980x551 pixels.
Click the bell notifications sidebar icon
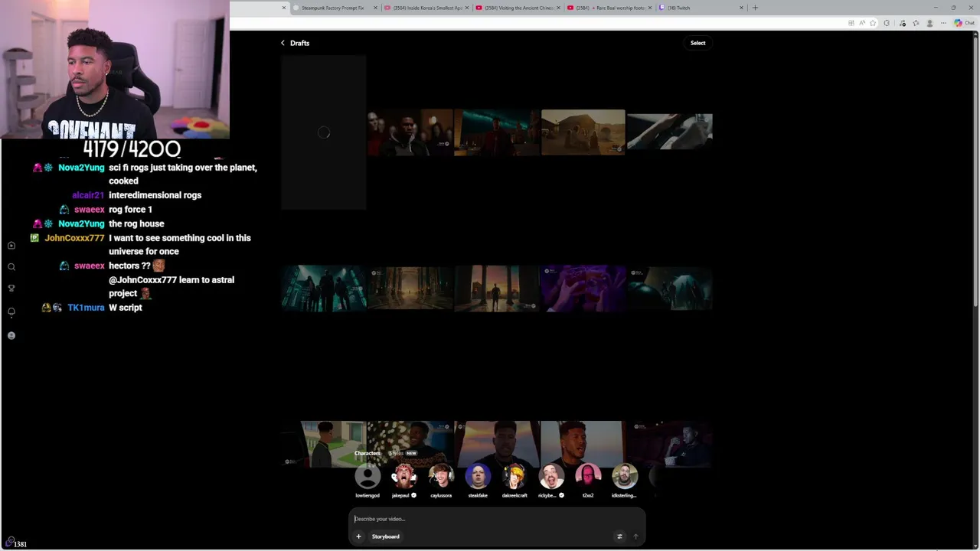point(11,312)
